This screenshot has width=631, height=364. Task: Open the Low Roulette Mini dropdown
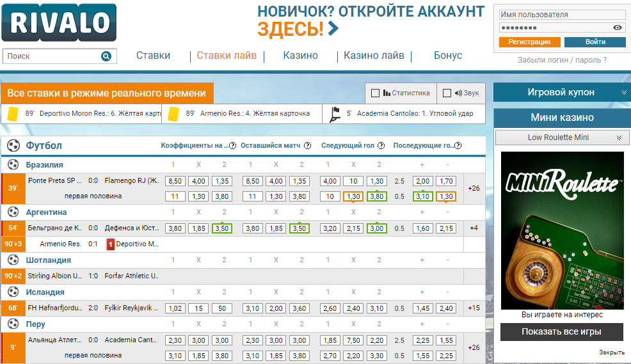[562, 138]
